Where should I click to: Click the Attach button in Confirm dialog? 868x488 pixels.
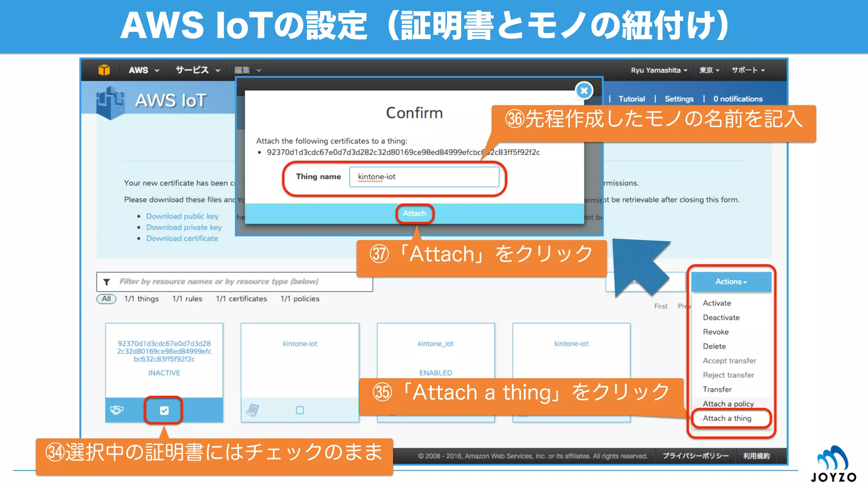tap(414, 213)
